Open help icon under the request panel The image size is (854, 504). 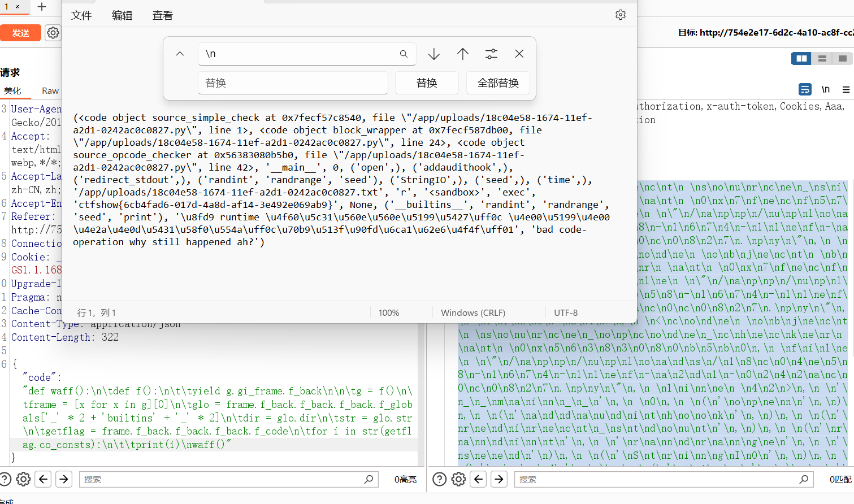coord(5,479)
